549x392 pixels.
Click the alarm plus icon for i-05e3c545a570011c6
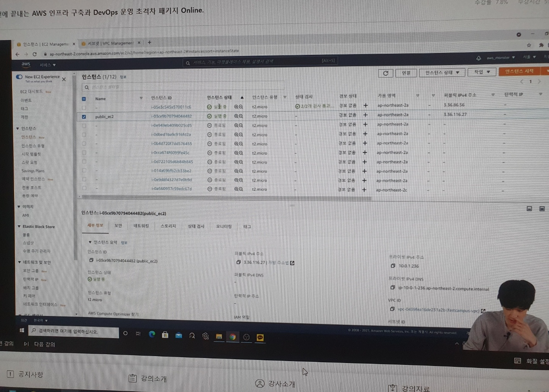point(365,105)
